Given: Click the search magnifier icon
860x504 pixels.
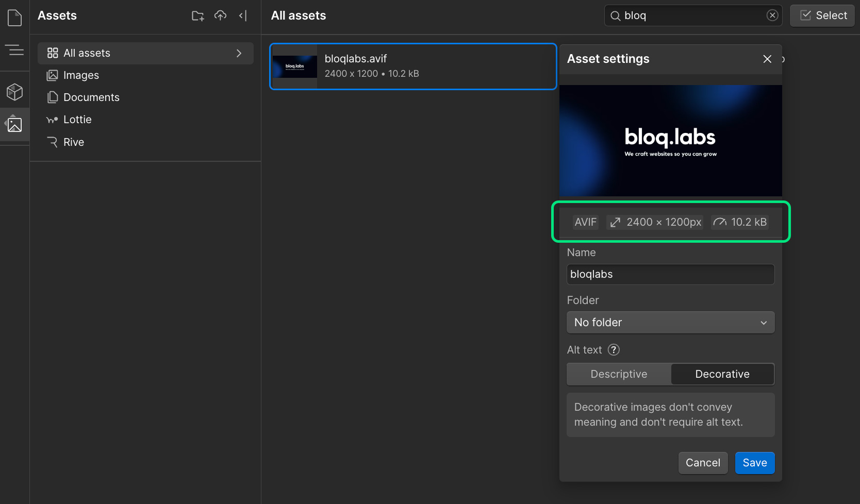Looking at the screenshot, I should pyautogui.click(x=615, y=16).
